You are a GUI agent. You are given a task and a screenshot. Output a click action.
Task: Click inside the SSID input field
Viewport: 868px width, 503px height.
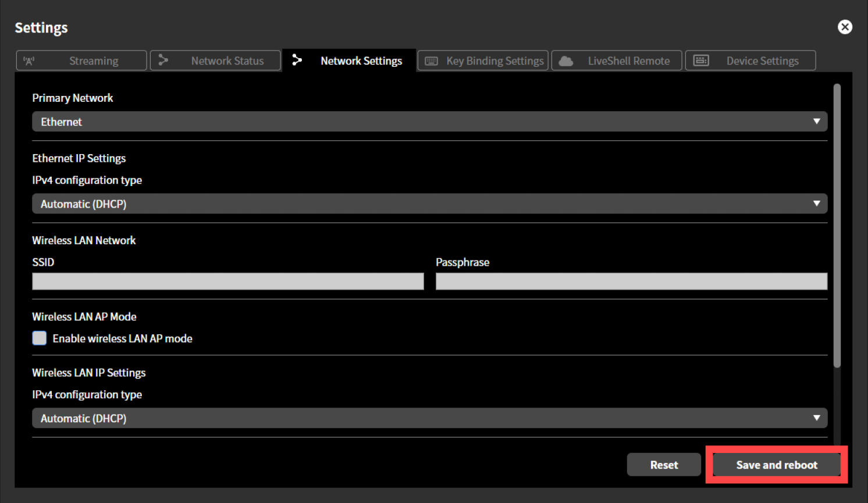pos(227,281)
